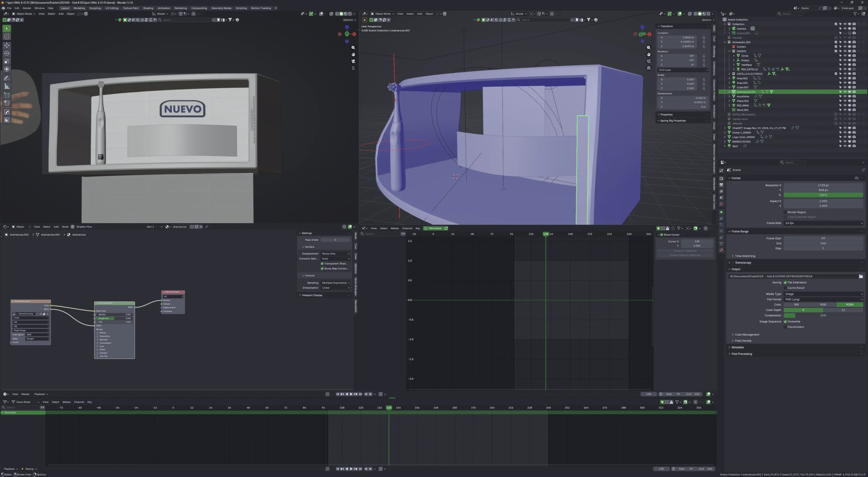The height and width of the screenshot is (477, 868).
Task: Toggle the Normalize button in graph editor
Action: click(x=436, y=228)
